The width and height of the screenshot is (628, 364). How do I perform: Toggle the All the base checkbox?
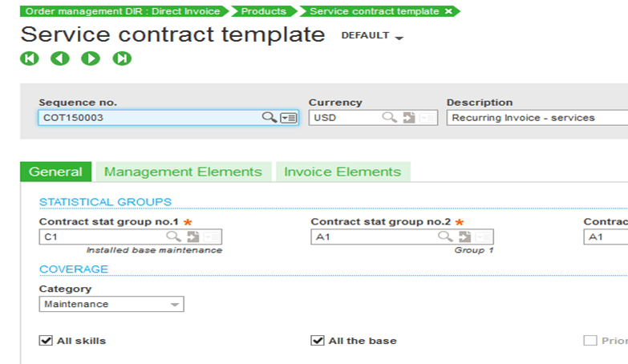tap(318, 341)
